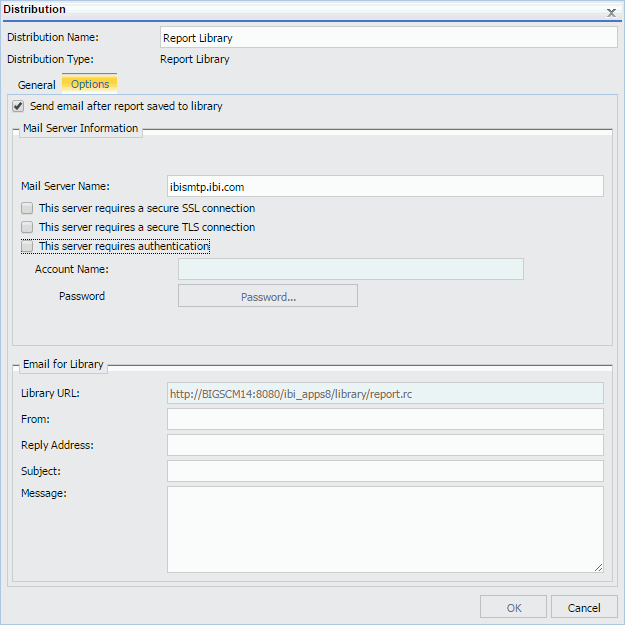Click the Distribution Name: label
Screen dimensions: 625x625
pos(53,37)
